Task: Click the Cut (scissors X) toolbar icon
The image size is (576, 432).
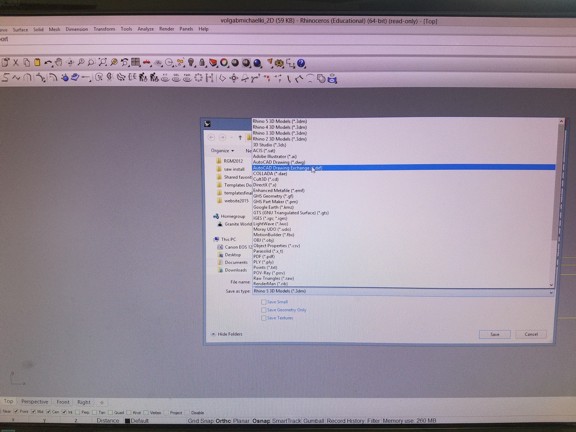Action: [16, 62]
